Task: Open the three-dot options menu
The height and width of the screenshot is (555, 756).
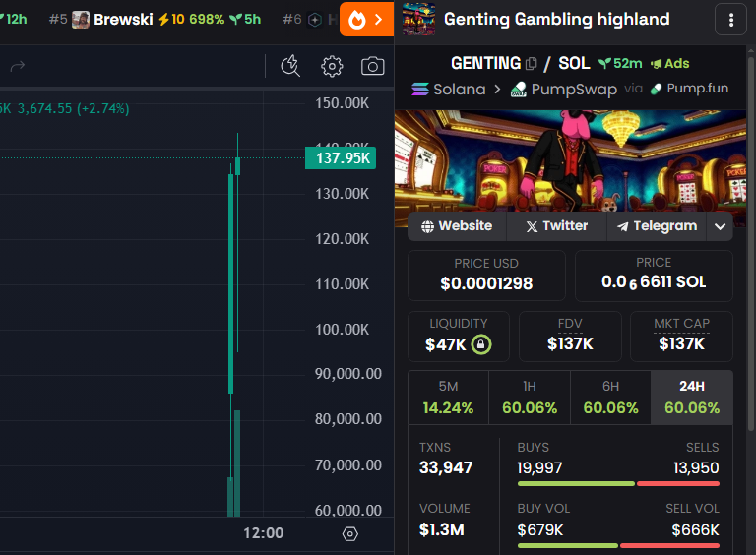Action: pos(731,20)
